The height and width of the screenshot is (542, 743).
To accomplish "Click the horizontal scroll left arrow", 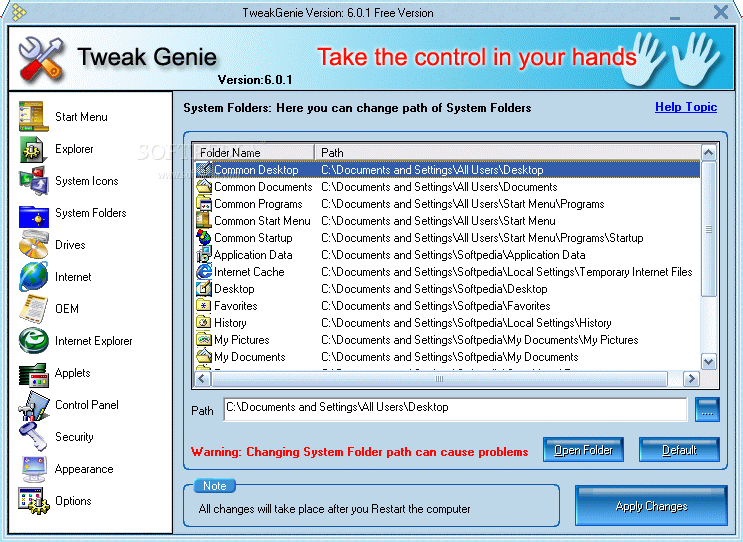I will tap(202, 379).
